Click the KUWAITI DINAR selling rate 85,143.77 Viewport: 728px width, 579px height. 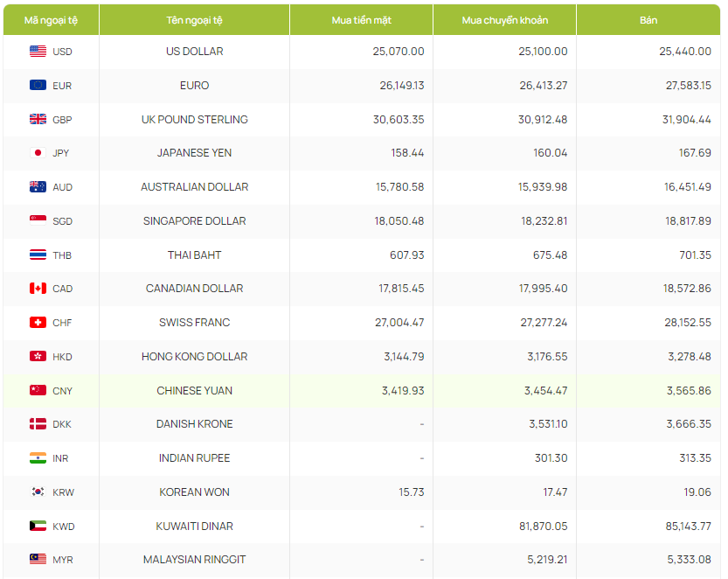pos(685,527)
